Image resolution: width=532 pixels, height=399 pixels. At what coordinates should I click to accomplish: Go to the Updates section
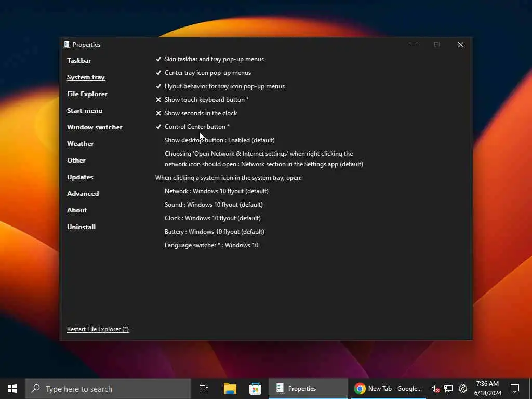80,177
